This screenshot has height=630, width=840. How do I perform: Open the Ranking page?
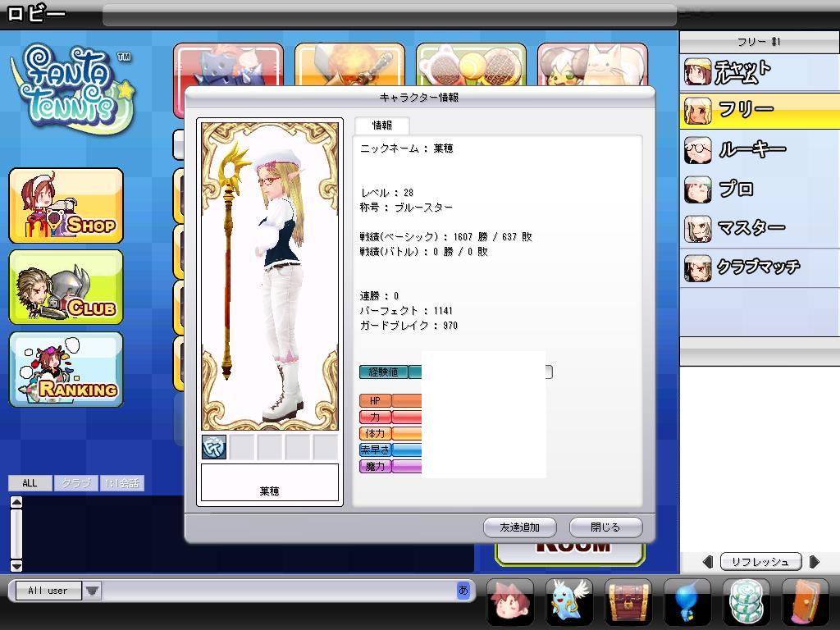tap(66, 369)
